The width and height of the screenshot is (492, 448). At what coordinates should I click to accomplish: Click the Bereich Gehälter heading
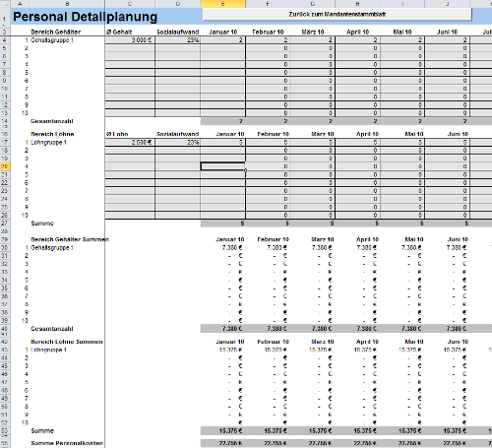pyautogui.click(x=56, y=32)
